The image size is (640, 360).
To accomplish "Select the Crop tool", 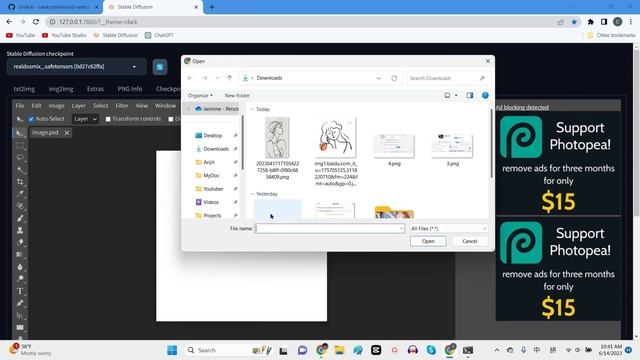I will pos(20,182).
